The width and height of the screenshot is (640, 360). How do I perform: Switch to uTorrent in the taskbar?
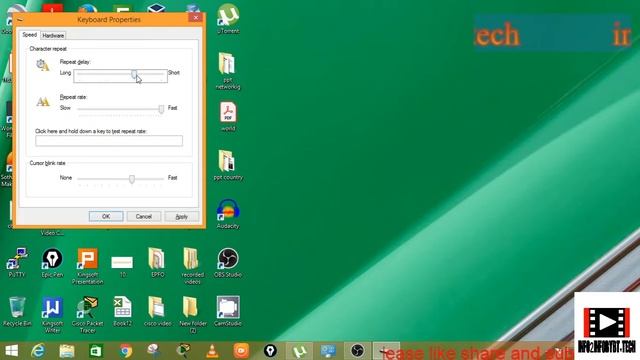tap(299, 351)
